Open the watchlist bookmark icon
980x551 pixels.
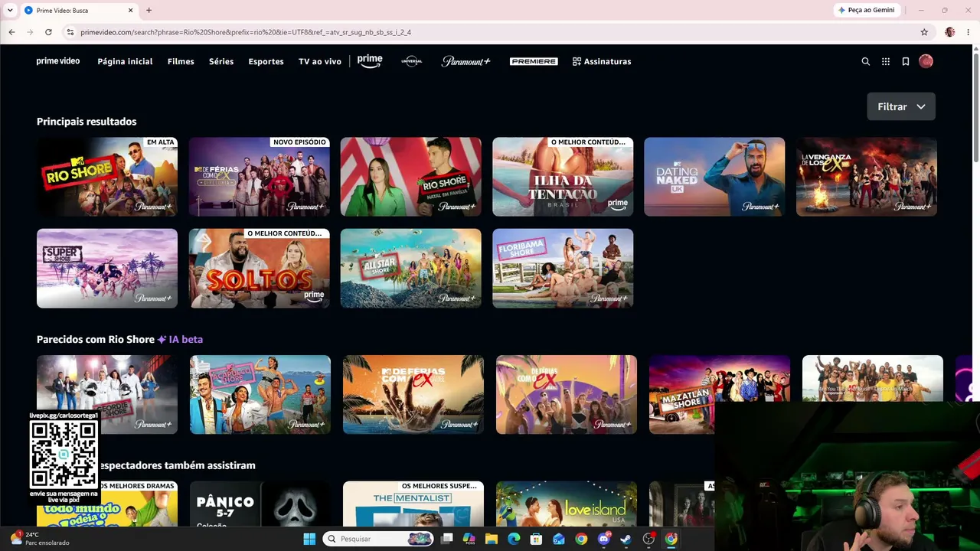click(906, 61)
